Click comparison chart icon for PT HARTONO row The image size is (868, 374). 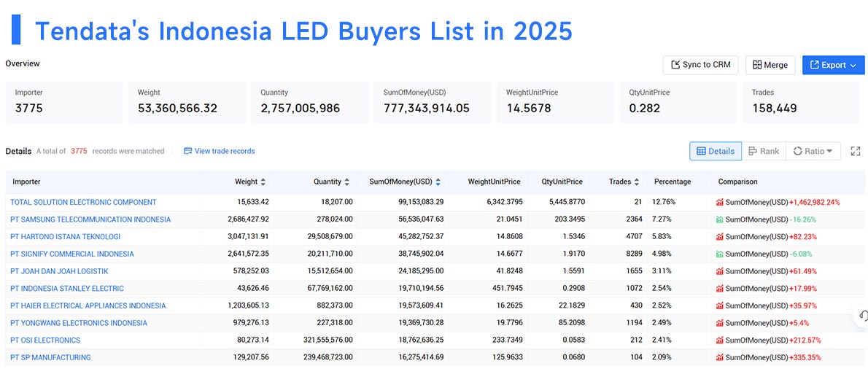pos(720,237)
